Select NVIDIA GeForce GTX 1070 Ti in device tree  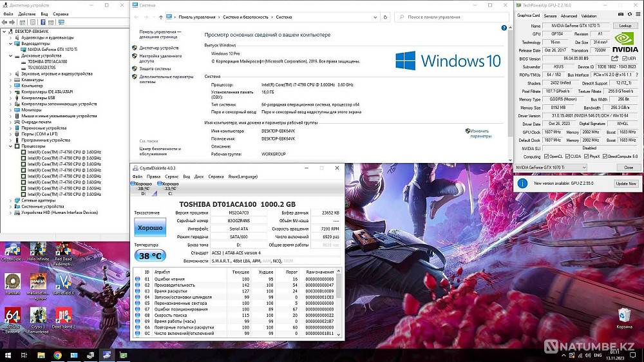coord(52,50)
